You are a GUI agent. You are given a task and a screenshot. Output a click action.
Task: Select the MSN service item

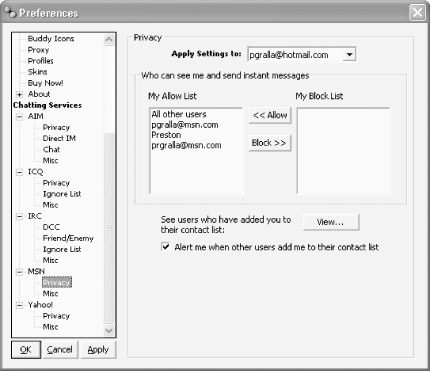tap(36, 271)
